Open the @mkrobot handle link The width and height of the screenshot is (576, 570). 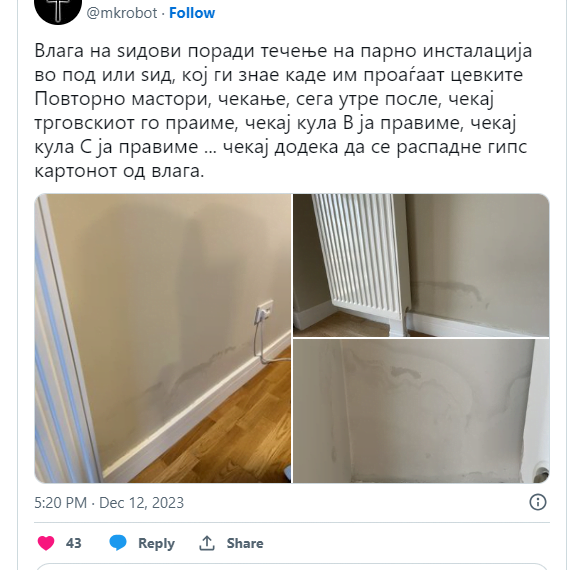[122, 13]
